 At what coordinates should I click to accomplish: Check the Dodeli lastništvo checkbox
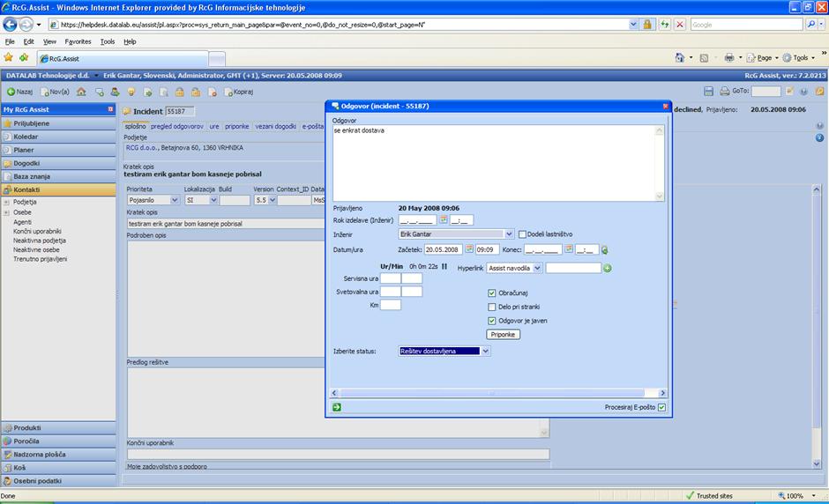coord(522,234)
